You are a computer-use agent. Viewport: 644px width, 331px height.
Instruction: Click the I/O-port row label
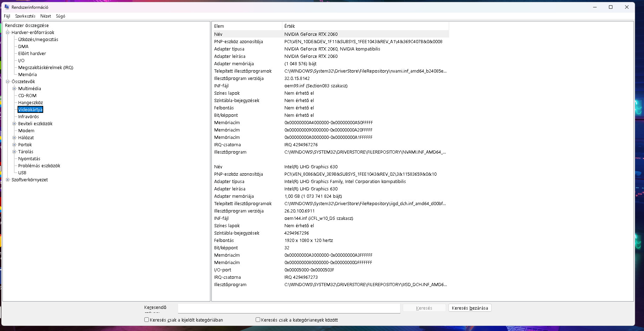[x=223, y=270]
